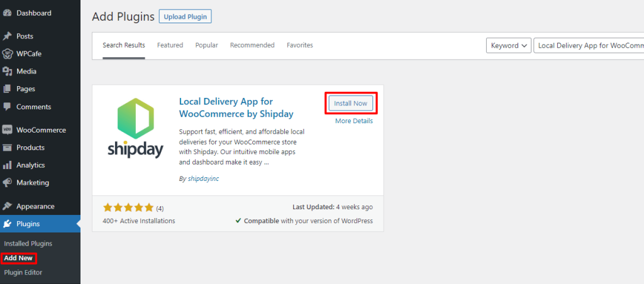
Task: Select the Analytics bar chart icon
Action: click(x=7, y=165)
